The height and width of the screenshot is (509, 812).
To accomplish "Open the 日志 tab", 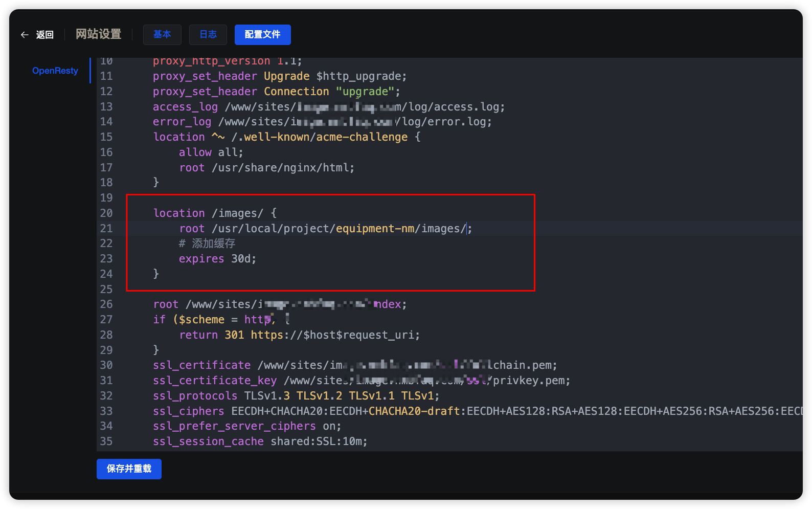I will click(208, 34).
